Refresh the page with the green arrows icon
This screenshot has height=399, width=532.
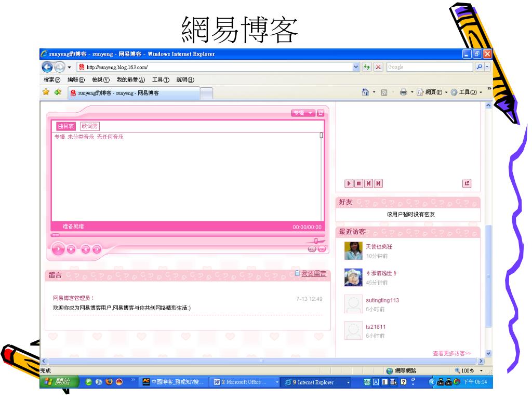tap(366, 67)
